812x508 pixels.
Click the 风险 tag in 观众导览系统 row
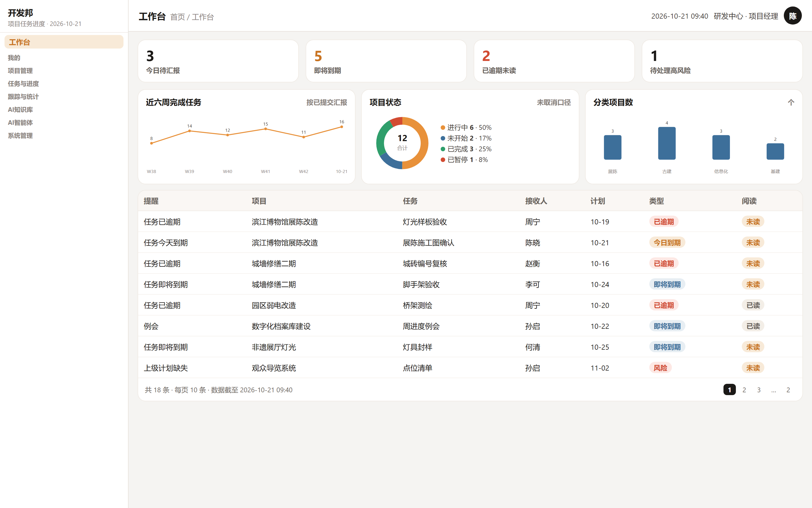(x=660, y=368)
